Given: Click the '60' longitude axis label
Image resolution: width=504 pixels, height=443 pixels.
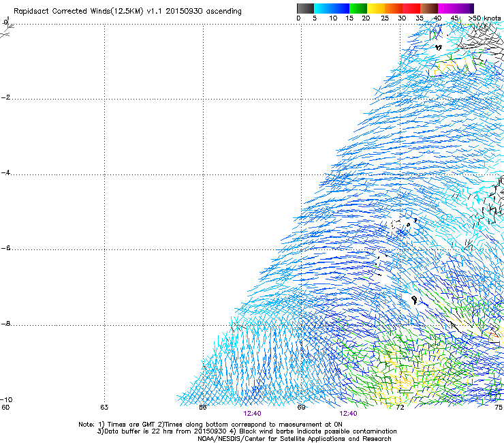Looking at the screenshot, I should coord(5,408).
